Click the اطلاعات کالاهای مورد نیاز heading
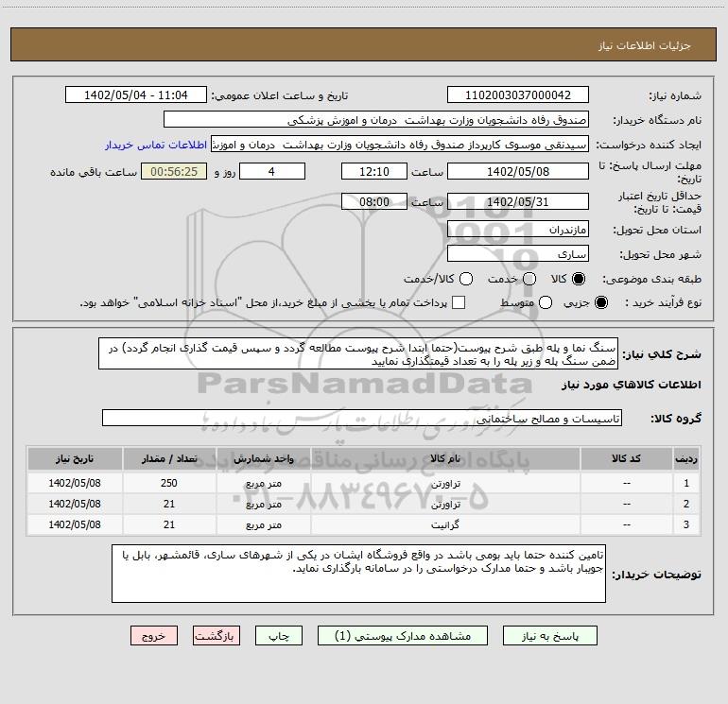The width and height of the screenshot is (728, 704). click(632, 385)
